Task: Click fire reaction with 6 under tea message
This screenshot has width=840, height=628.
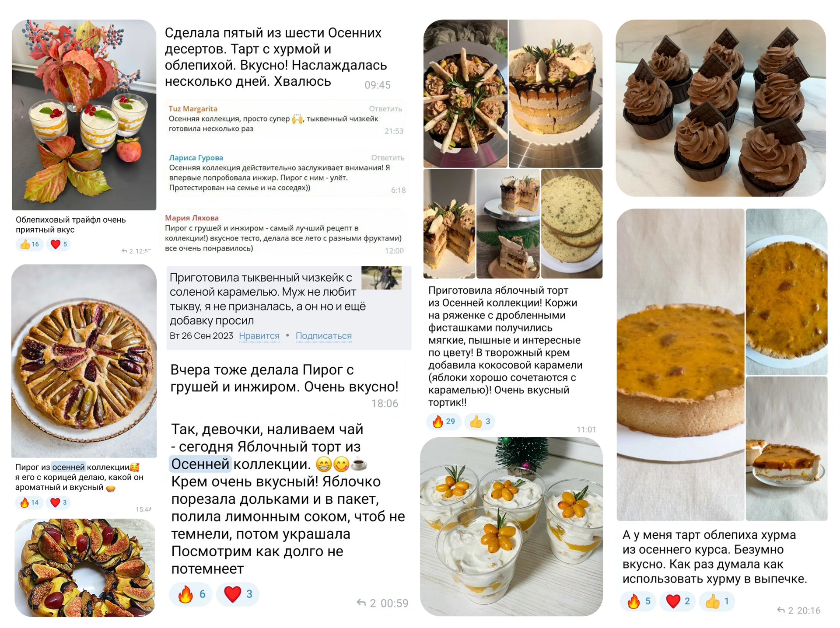Action: (191, 594)
